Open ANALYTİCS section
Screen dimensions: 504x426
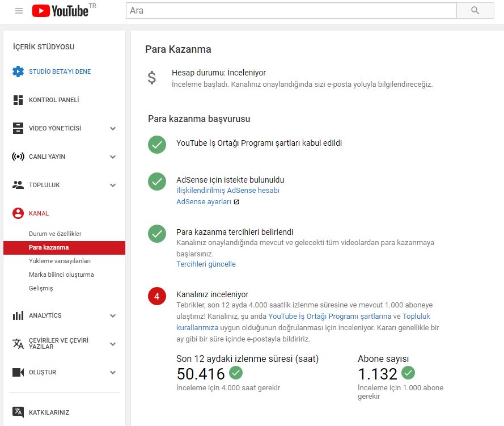coord(45,315)
